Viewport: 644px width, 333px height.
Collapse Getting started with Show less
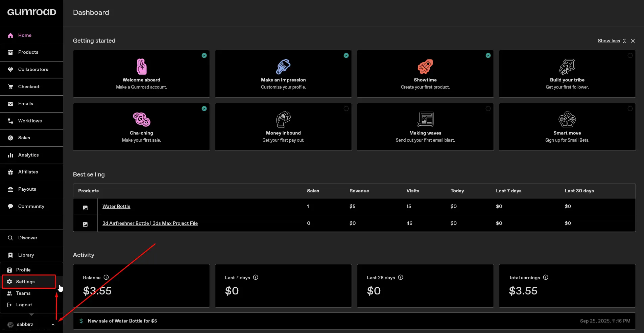pos(612,41)
